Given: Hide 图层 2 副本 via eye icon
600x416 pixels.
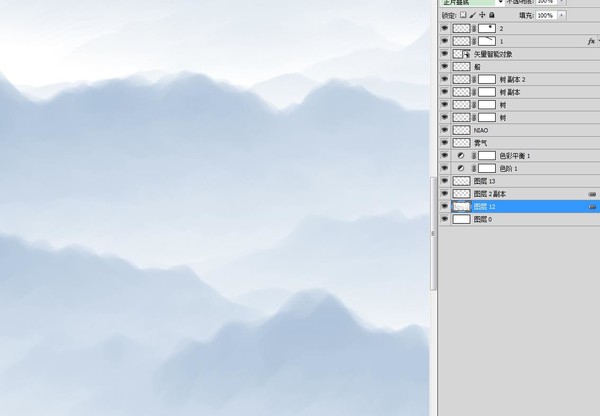Looking at the screenshot, I should [x=444, y=194].
